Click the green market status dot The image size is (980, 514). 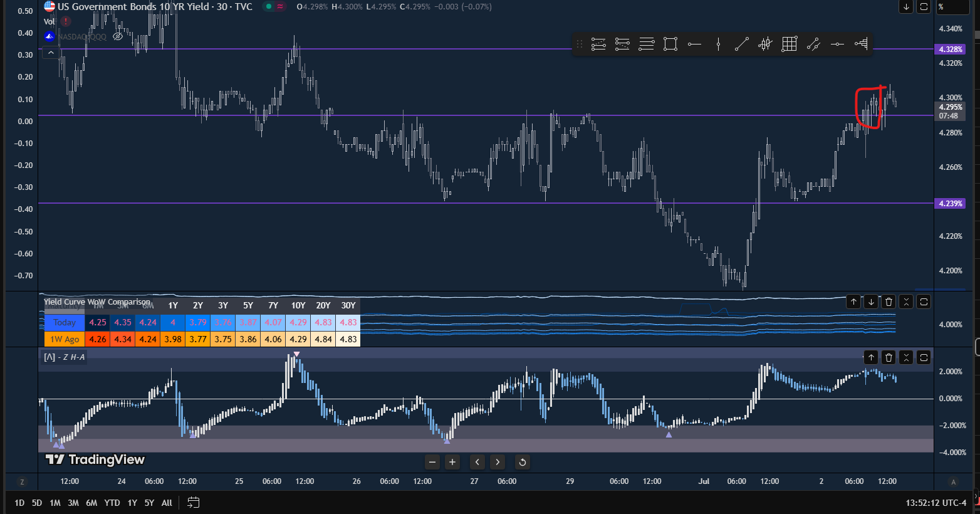tap(269, 7)
